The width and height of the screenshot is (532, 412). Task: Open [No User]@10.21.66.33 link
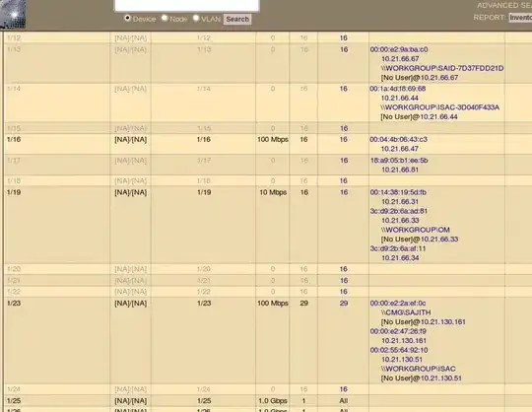tap(420, 240)
